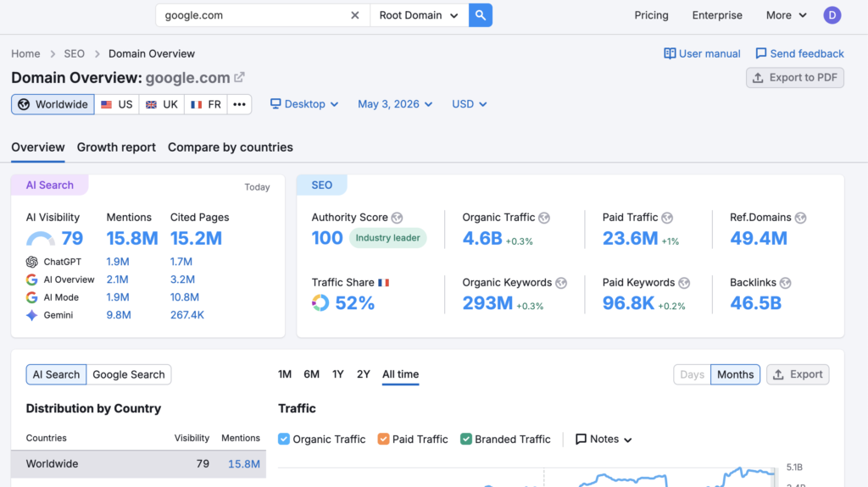Click the Traffic Share donut chart icon
This screenshot has width=868, height=487.
pyautogui.click(x=320, y=302)
